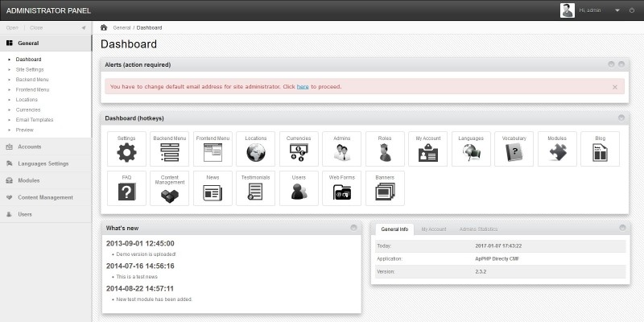The image size is (644, 322).
Task: Open the Currencies hotkey icon
Action: [299, 152]
